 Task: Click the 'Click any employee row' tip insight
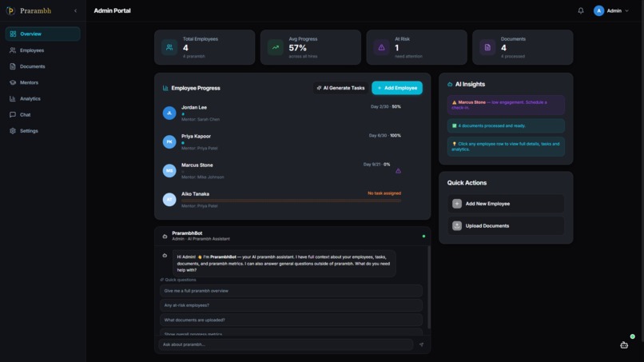point(506,146)
